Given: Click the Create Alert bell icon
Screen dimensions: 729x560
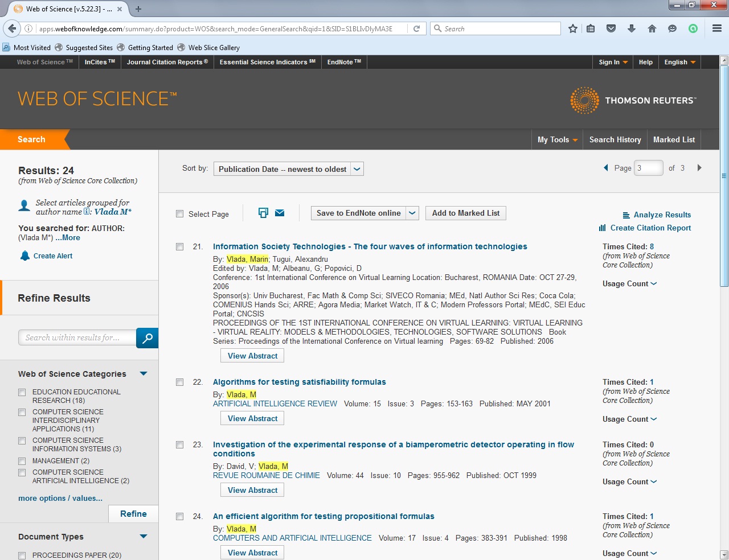Looking at the screenshot, I should tap(25, 256).
